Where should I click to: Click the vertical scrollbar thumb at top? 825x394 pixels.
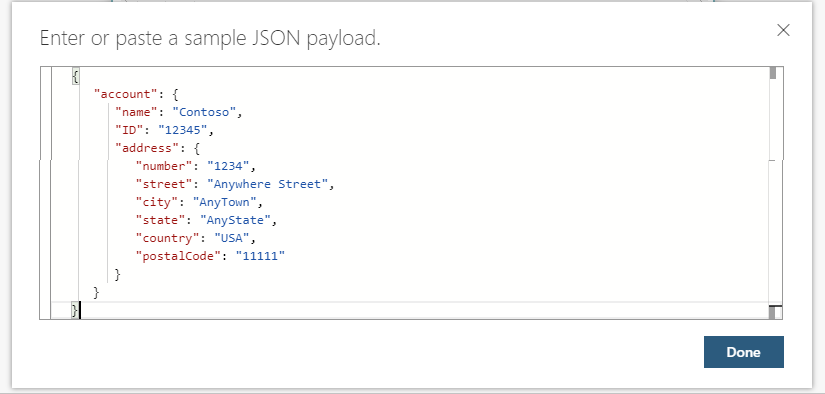(x=773, y=73)
